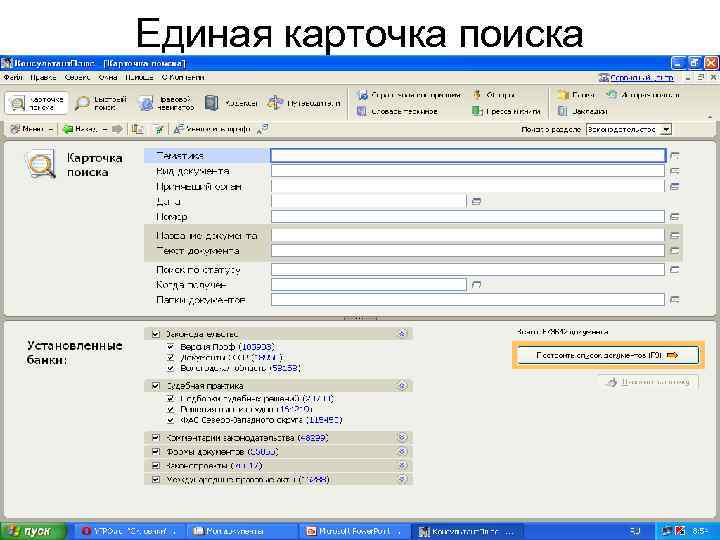Launch Правовой навигатор from the toolbar
Viewport: 720px width, 540px height.
click(x=166, y=103)
